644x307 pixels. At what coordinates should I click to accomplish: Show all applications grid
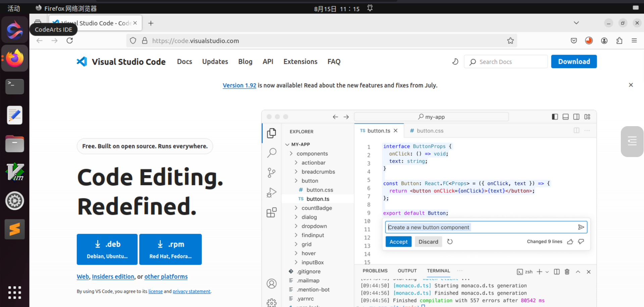pos(14,293)
